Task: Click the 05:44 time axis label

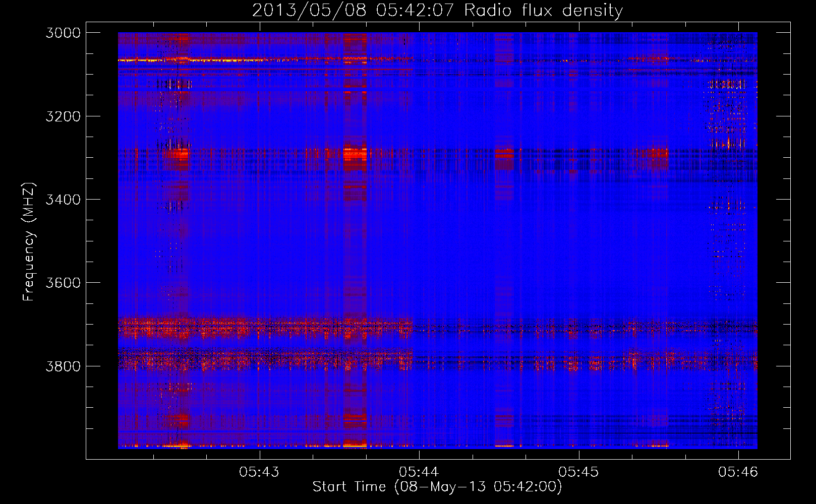Action: pyautogui.click(x=419, y=472)
